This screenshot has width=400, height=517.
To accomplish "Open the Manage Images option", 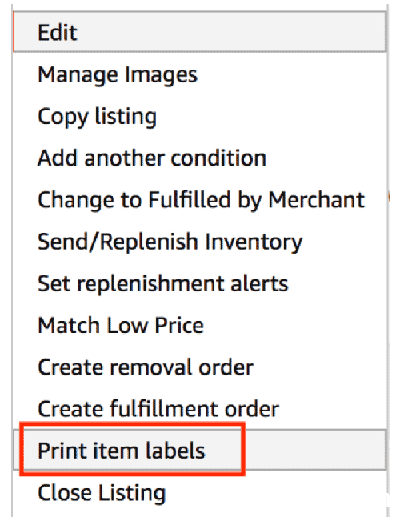I will tap(199, 74).
